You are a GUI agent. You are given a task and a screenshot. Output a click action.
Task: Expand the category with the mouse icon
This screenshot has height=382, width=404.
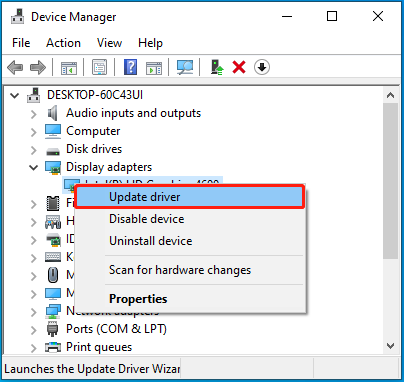[x=33, y=276]
